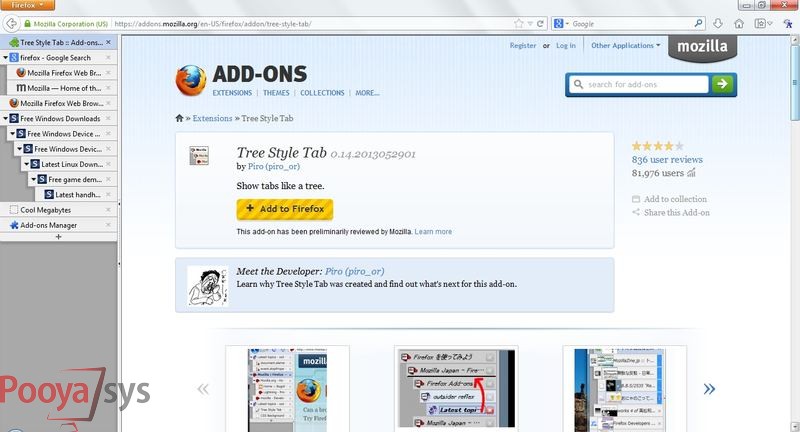This screenshot has width=800, height=432.
Task: Submit add-on search with green arrow button
Action: (722, 84)
